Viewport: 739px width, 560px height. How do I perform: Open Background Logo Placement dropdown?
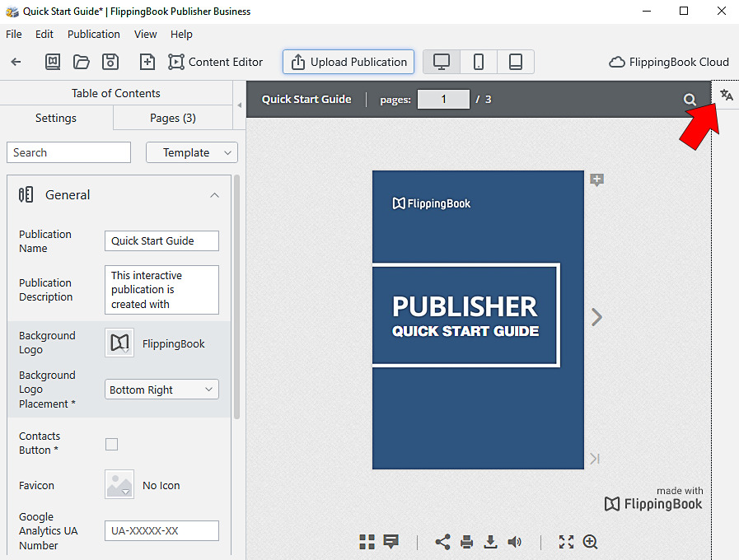pos(161,390)
